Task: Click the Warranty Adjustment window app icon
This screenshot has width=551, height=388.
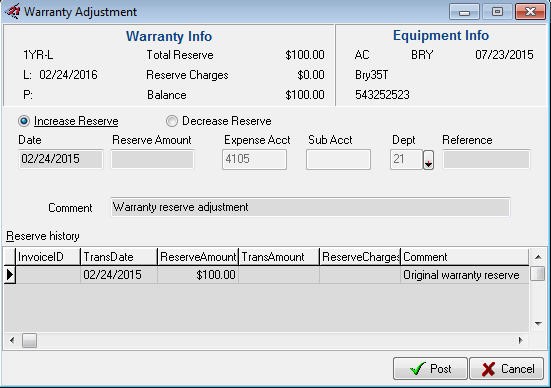Action: click(x=13, y=11)
